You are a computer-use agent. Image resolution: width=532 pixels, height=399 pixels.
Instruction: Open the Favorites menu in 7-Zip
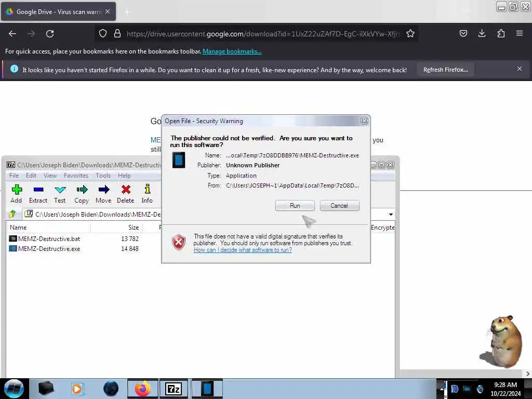pyautogui.click(x=76, y=176)
